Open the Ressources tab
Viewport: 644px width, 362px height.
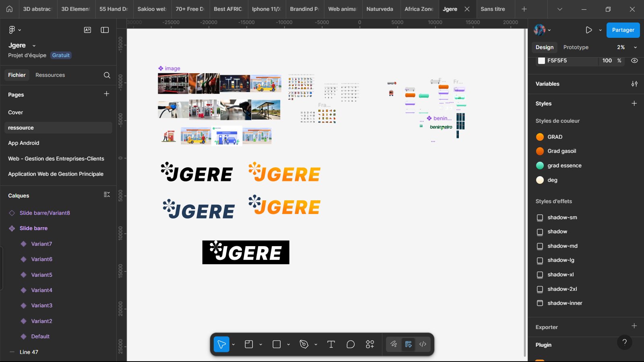pos(50,75)
